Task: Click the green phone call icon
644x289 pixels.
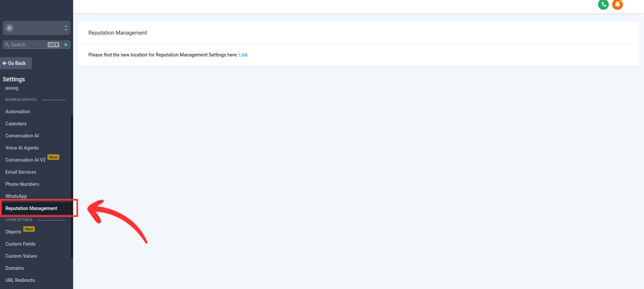Action: pos(603,4)
